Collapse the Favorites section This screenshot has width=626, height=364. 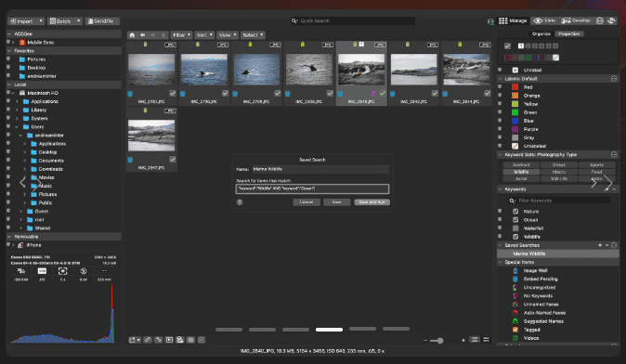click(9, 51)
